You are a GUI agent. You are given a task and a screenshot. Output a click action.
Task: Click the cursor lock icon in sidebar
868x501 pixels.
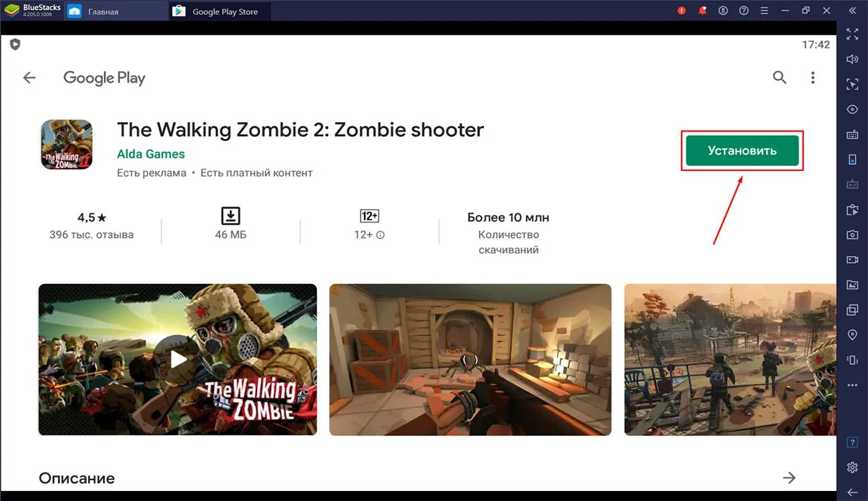[x=852, y=84]
